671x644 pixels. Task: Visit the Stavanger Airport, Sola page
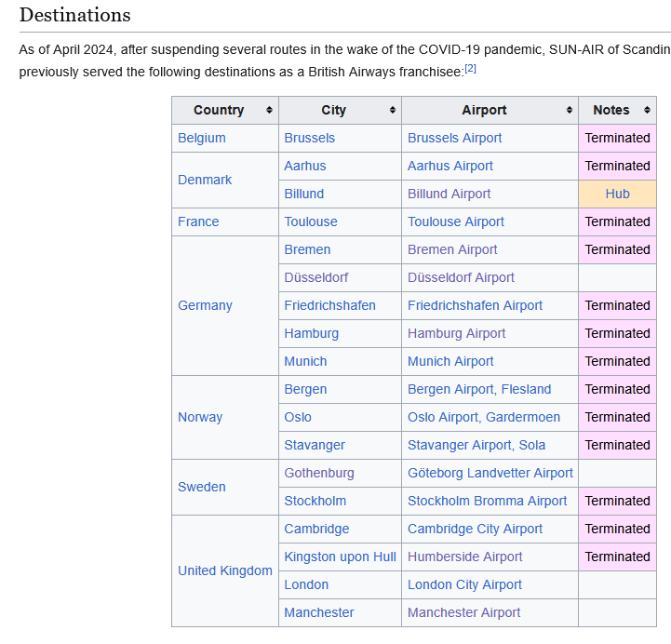click(x=476, y=445)
